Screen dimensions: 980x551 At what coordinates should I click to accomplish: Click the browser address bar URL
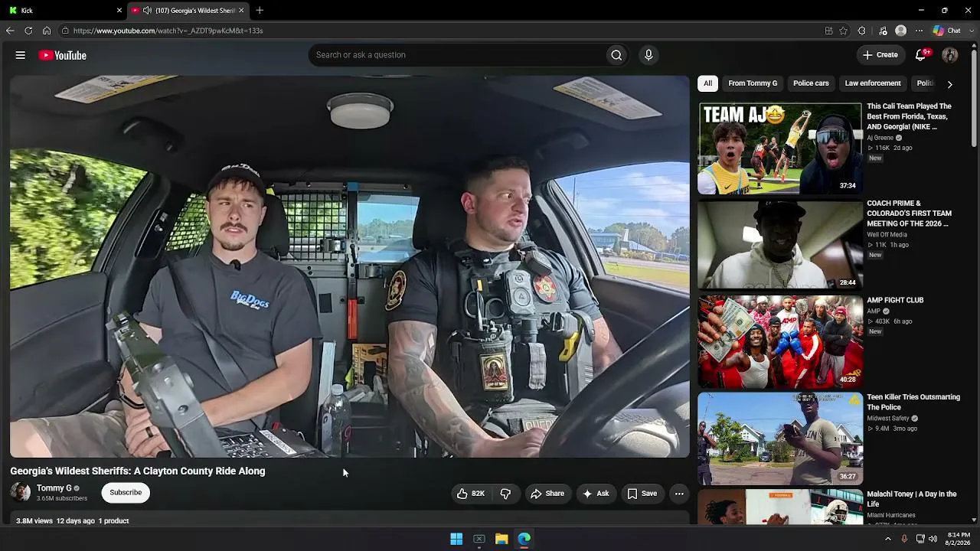pyautogui.click(x=168, y=31)
